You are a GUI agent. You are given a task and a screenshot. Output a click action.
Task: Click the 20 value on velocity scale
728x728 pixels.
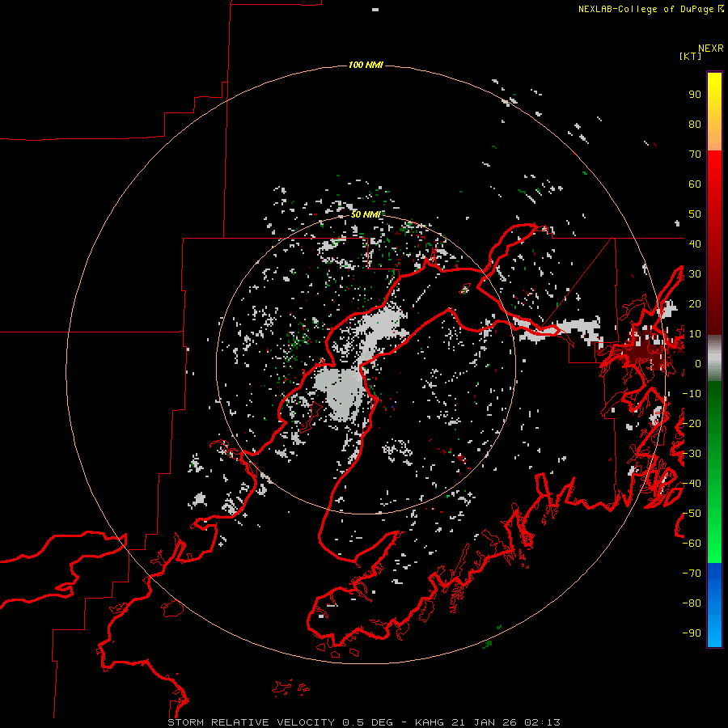695,303
